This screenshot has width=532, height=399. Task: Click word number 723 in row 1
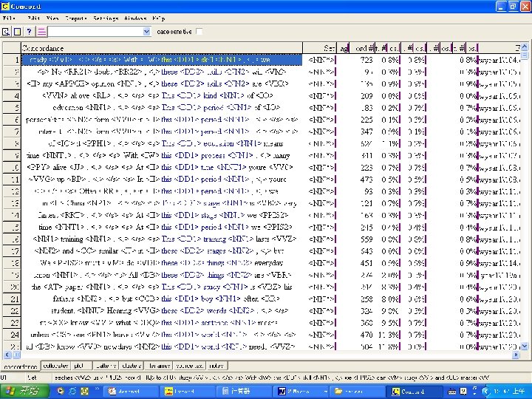pos(366,60)
